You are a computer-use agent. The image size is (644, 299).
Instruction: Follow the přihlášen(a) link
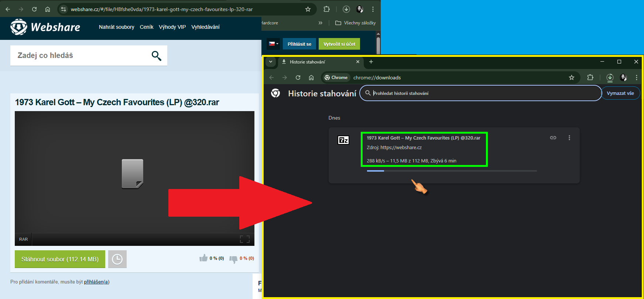[x=97, y=282]
